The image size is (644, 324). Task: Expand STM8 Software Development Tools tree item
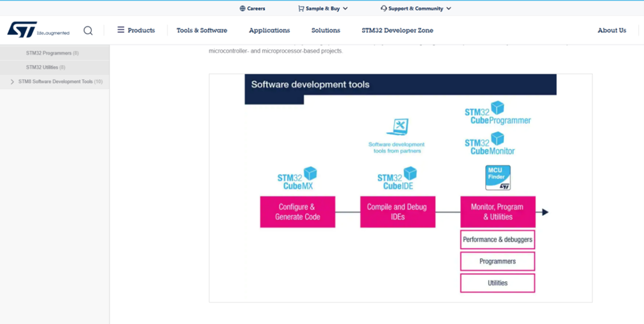[x=12, y=82]
